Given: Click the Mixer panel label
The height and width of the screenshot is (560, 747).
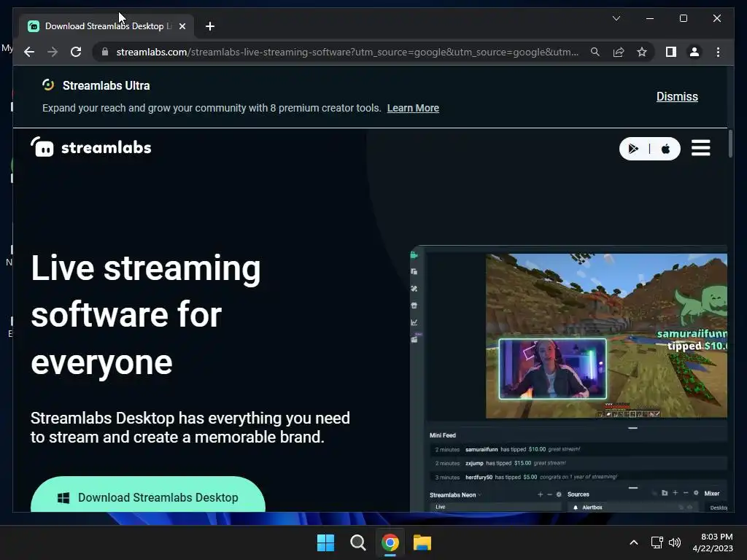Looking at the screenshot, I should point(712,494).
